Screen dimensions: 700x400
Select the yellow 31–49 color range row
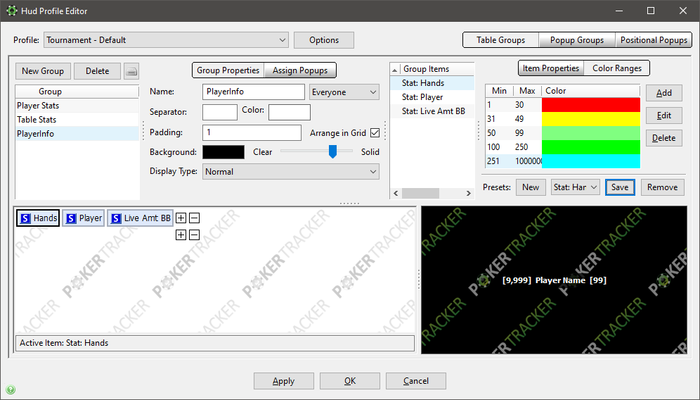pyautogui.click(x=563, y=119)
